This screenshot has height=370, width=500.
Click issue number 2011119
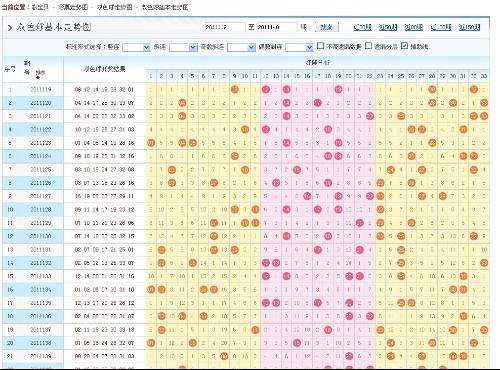pos(41,89)
